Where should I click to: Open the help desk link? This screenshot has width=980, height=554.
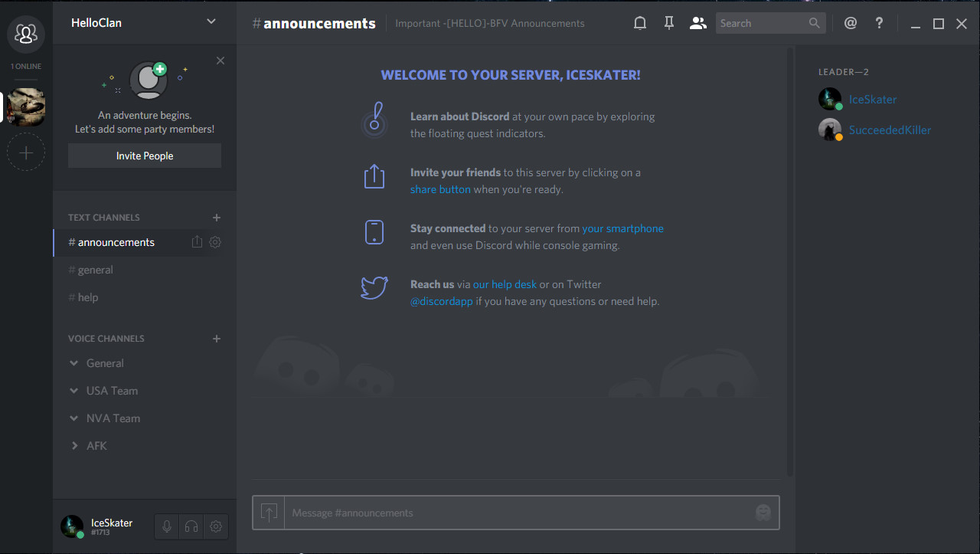(x=505, y=284)
